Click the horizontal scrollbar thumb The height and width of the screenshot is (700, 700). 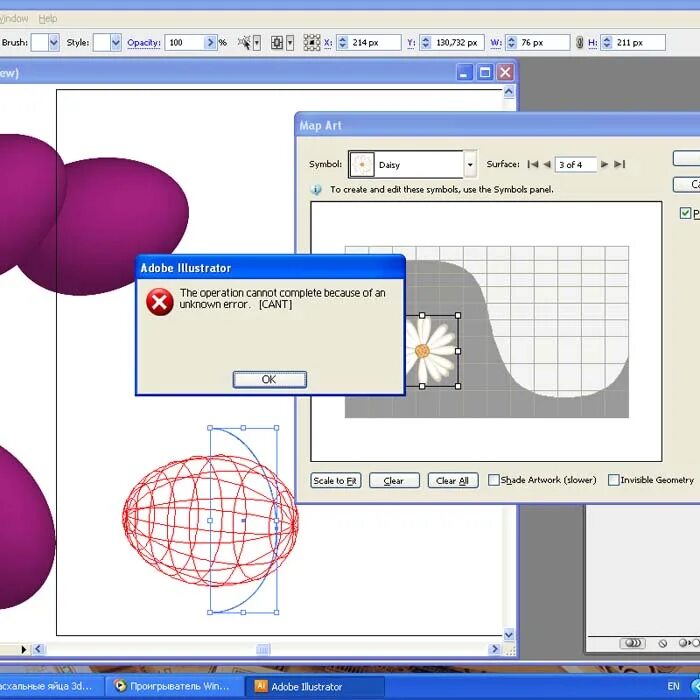[x=263, y=649]
